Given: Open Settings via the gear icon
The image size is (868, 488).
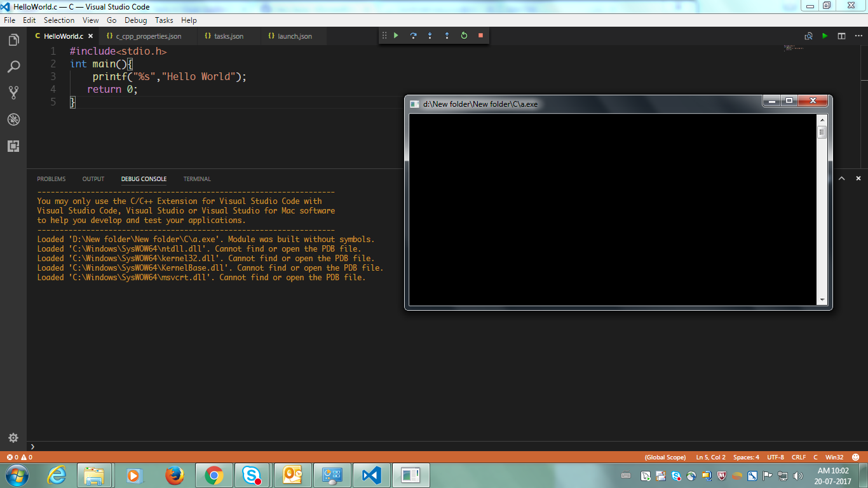Looking at the screenshot, I should point(14,438).
